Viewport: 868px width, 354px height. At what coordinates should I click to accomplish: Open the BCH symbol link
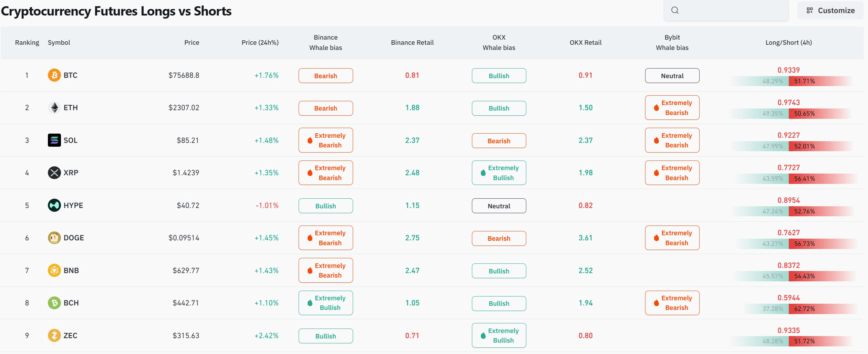71,303
